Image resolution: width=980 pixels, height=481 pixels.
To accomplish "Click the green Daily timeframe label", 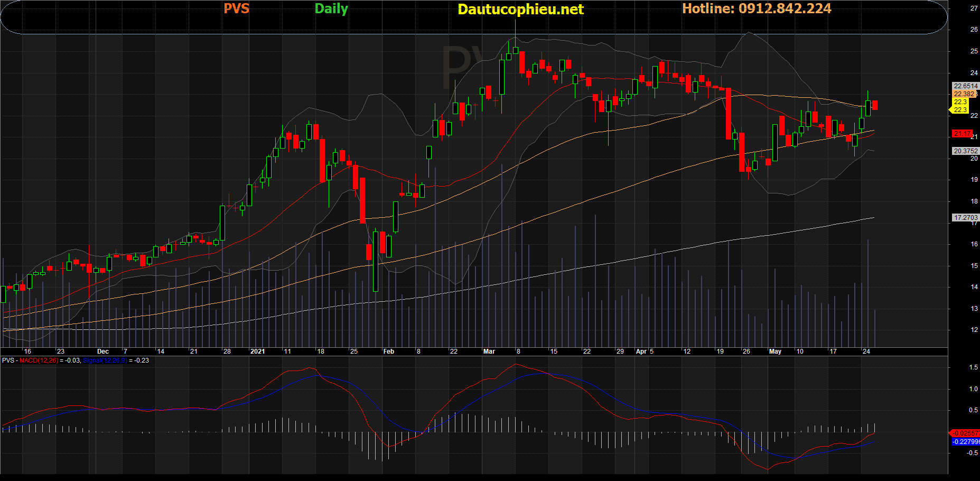I will point(331,8).
